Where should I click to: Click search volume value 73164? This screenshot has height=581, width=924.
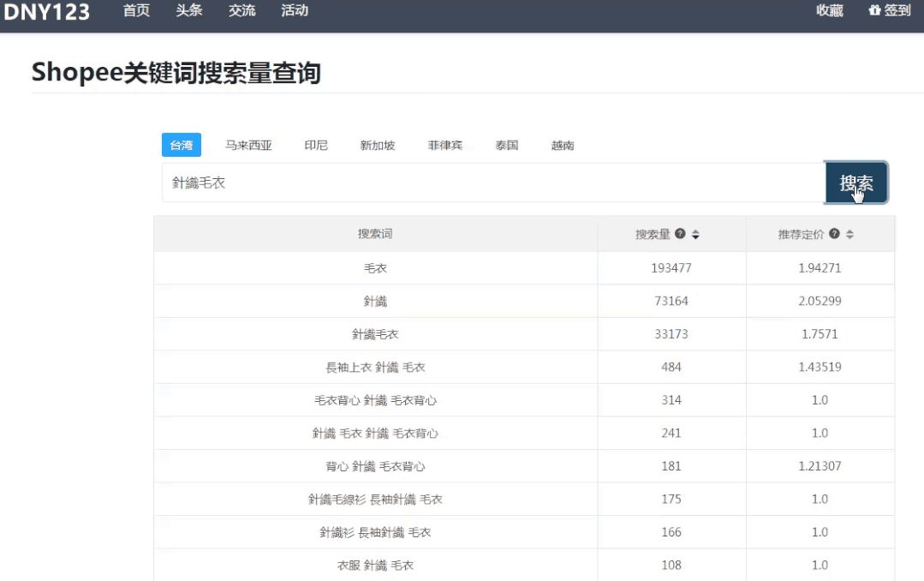(671, 301)
